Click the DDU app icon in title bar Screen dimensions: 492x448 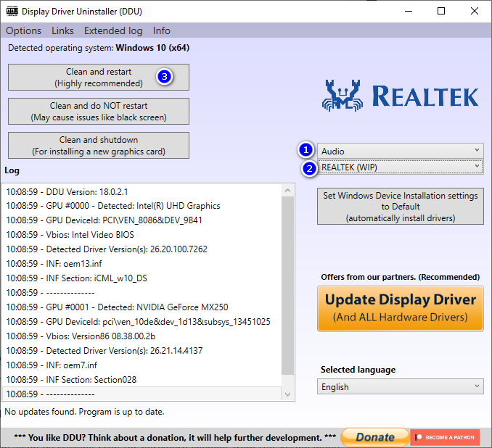[12, 11]
